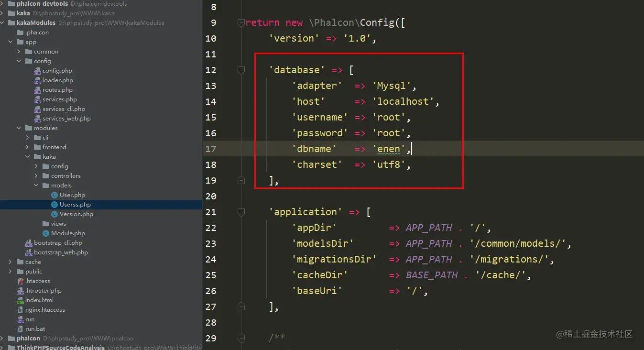Click the '/common/models/' path string

(518, 243)
